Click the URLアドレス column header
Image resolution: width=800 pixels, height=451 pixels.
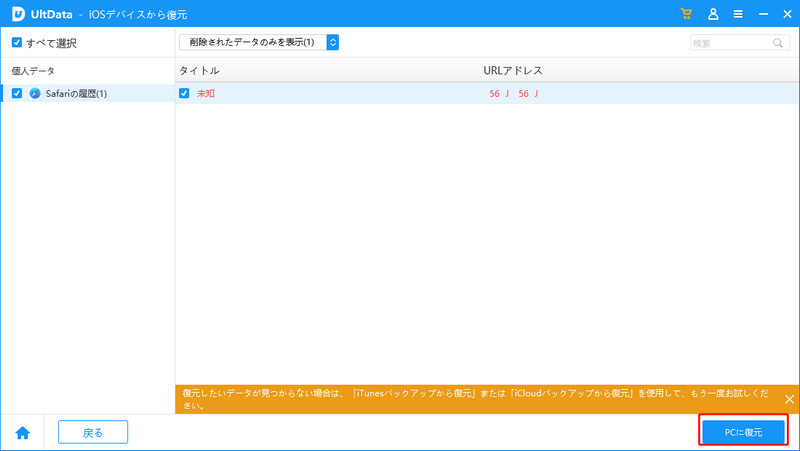click(512, 71)
